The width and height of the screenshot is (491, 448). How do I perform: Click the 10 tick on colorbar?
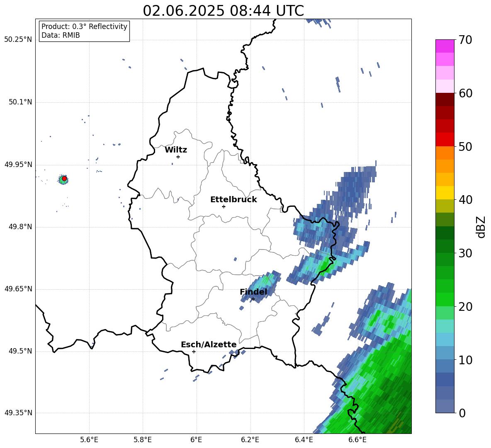coord(465,360)
